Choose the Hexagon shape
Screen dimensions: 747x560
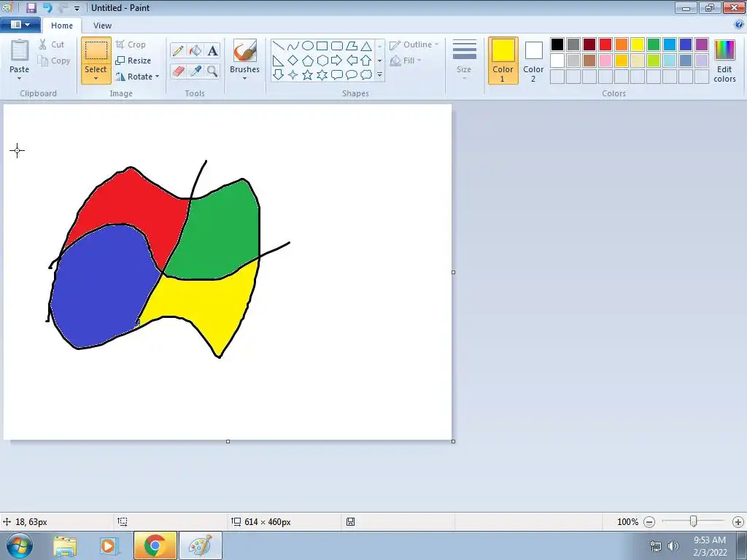tap(322, 61)
